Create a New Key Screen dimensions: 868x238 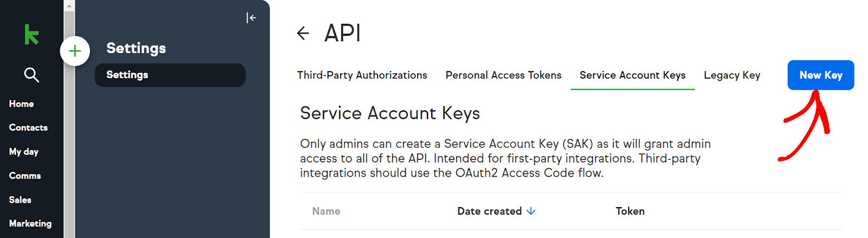coord(821,75)
